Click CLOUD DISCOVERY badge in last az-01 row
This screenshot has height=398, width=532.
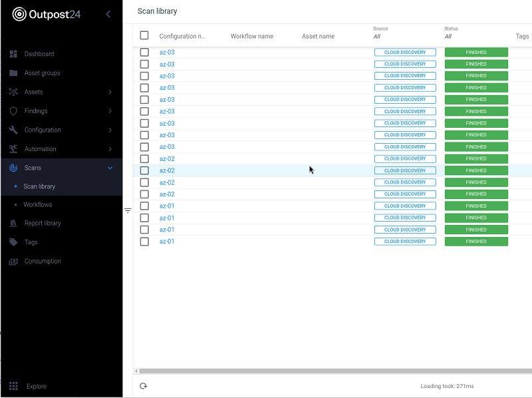point(405,242)
